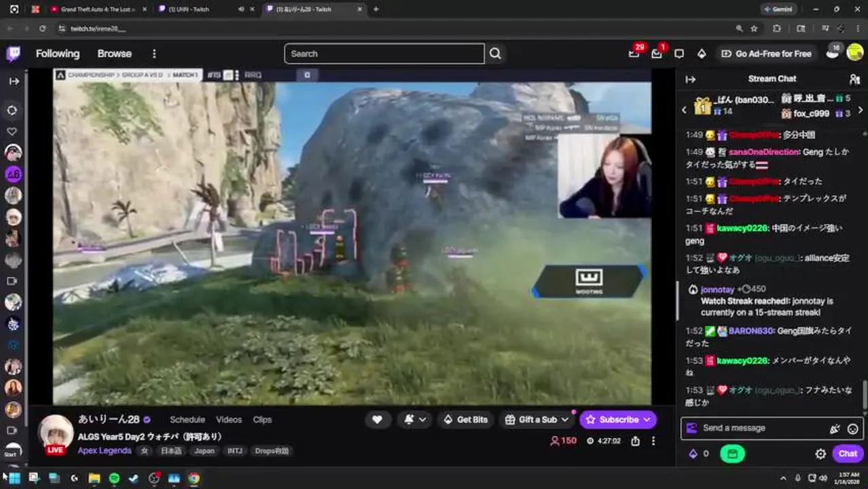Open the emote picker smiley icon
Image resolution: width=868 pixels, height=489 pixels.
[853, 429]
